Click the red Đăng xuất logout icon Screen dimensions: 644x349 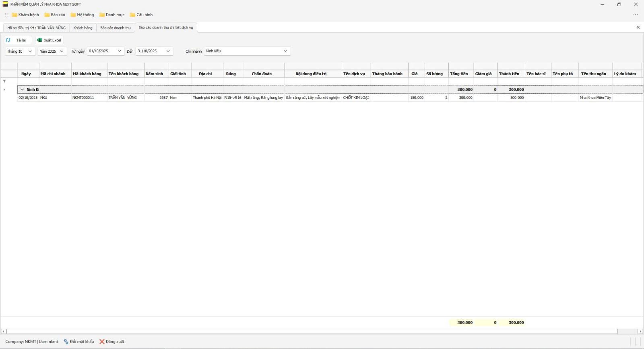[x=102, y=342]
